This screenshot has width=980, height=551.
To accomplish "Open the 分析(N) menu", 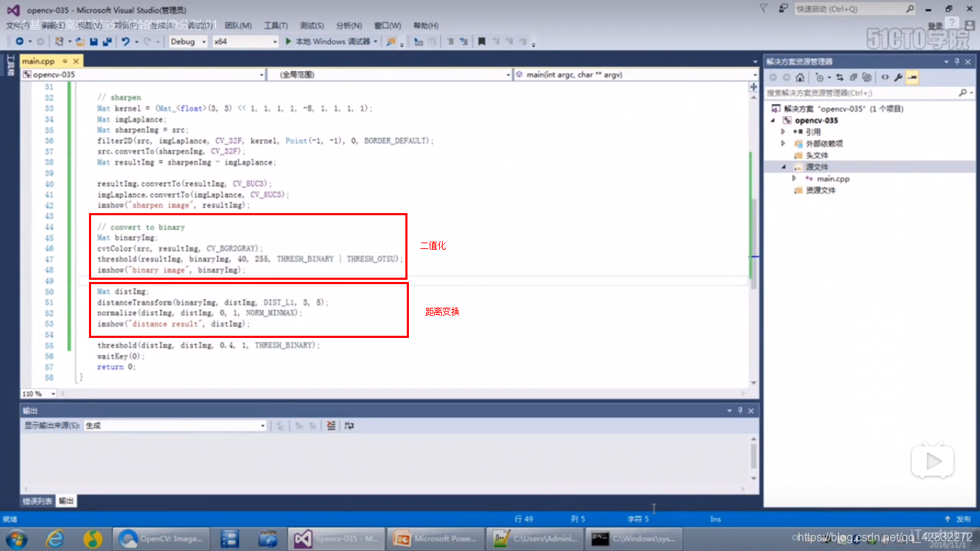I will pyautogui.click(x=349, y=25).
